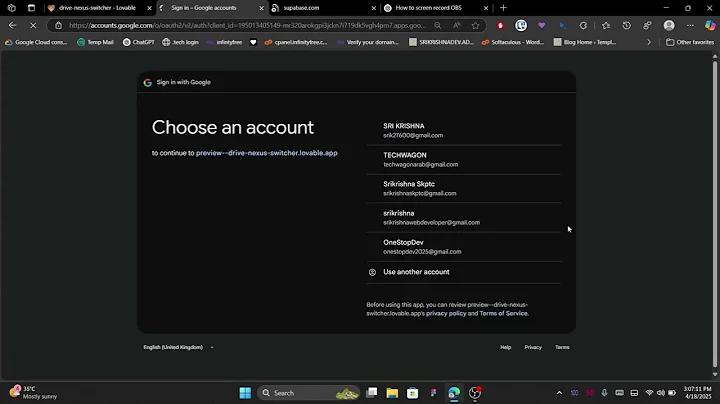The height and width of the screenshot is (404, 720).
Task: Open Google Cloud console bookmark
Action: tap(36, 42)
